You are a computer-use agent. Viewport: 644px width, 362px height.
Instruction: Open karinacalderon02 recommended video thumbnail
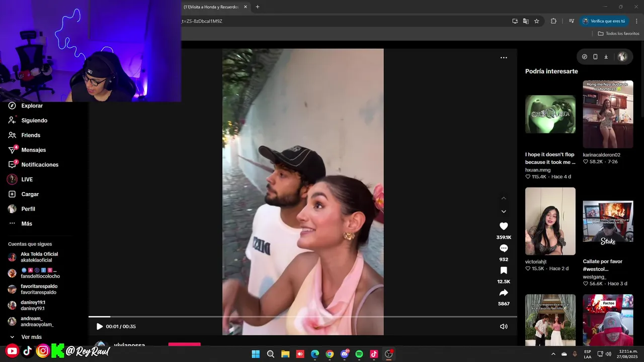[608, 114]
